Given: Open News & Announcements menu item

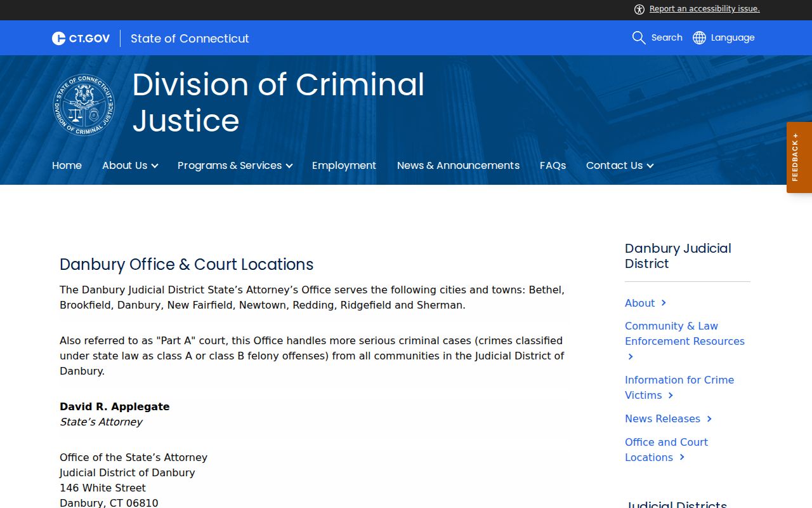Looking at the screenshot, I should point(458,165).
